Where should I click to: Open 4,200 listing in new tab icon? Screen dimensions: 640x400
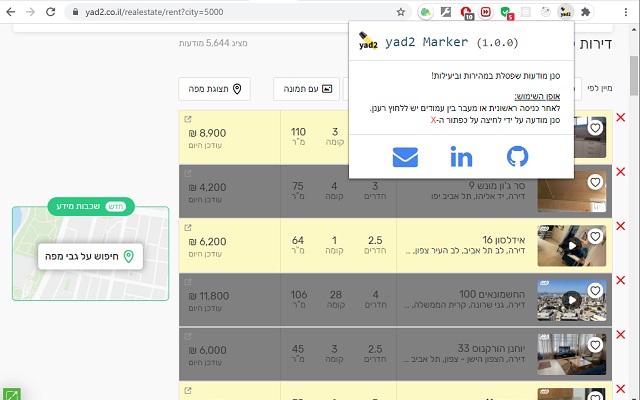(188, 173)
